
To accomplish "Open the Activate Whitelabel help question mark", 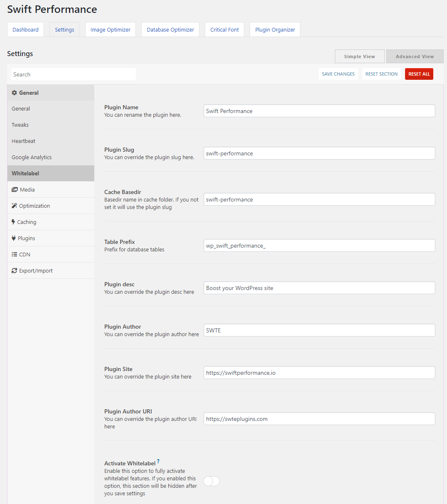I will pos(158,462).
